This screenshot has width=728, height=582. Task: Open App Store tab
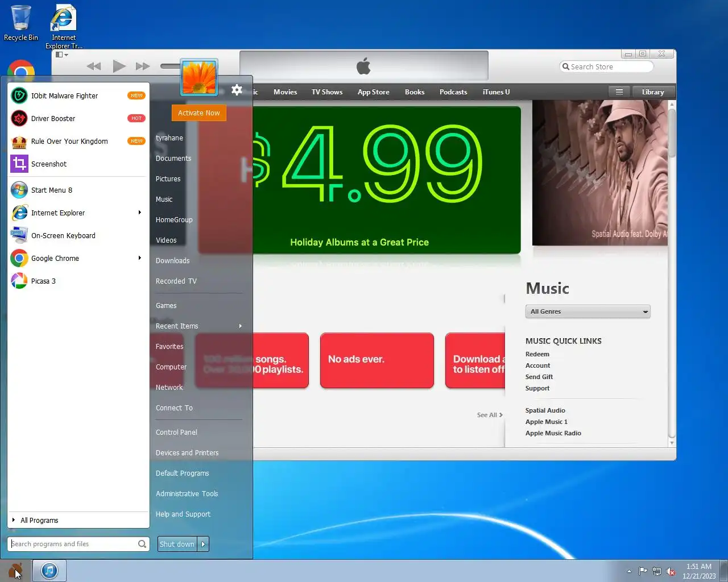[373, 92]
